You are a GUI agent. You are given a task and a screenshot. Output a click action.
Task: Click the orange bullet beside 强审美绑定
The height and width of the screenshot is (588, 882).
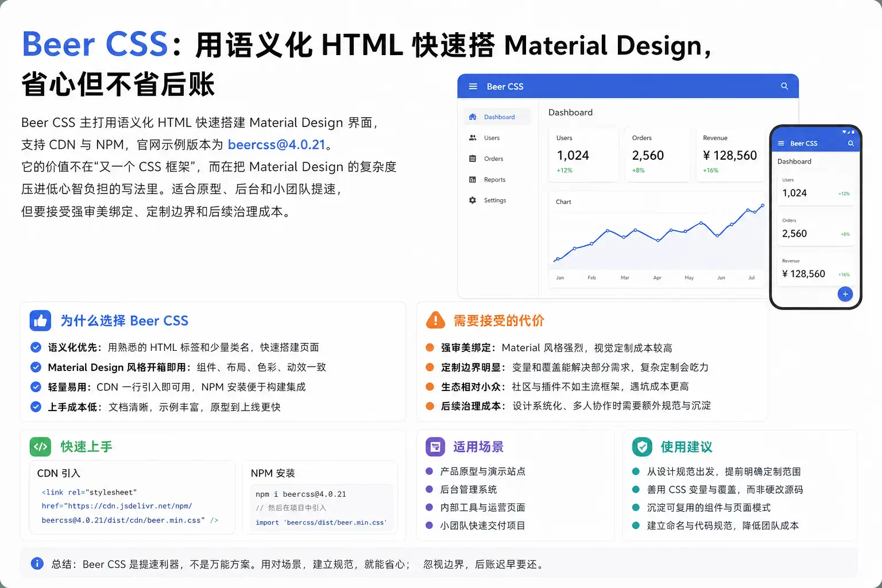(430, 347)
